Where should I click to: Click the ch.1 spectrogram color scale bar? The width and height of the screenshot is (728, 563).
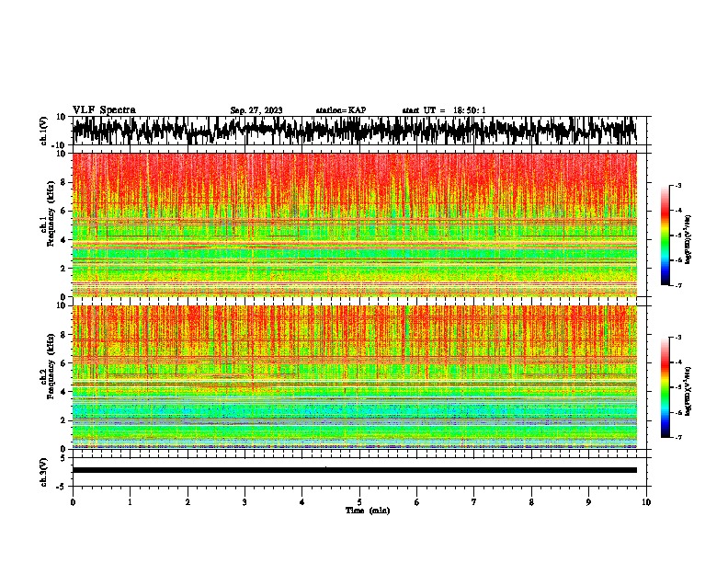[x=665, y=236]
